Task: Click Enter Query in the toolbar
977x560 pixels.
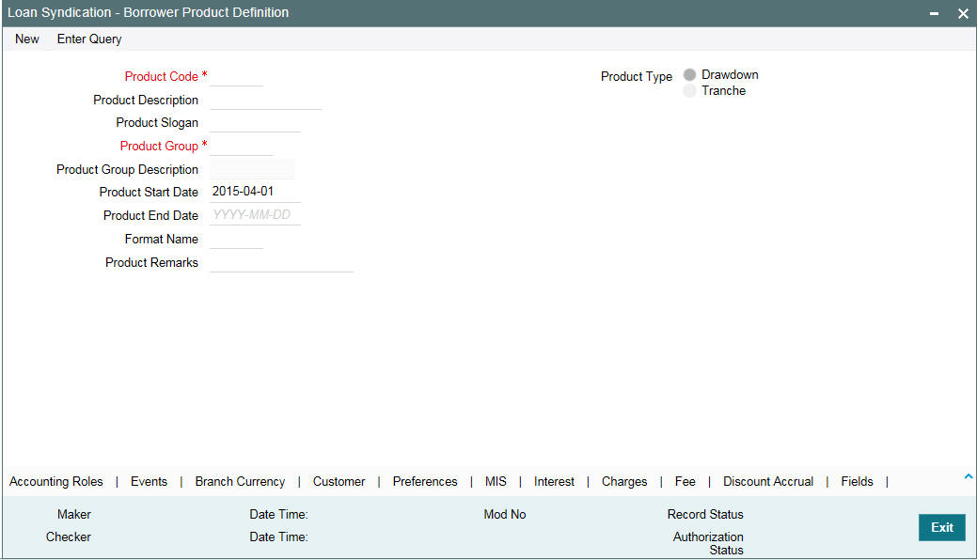Action: (89, 39)
